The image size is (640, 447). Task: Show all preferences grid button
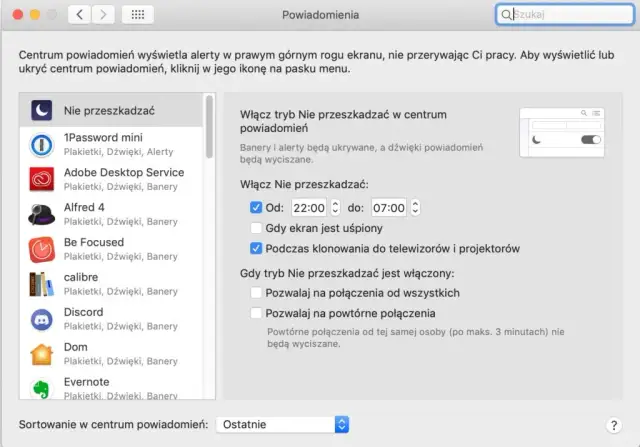138,15
